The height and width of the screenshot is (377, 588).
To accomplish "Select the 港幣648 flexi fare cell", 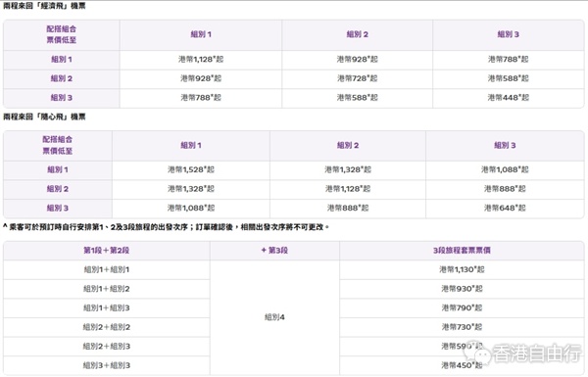I will [505, 208].
